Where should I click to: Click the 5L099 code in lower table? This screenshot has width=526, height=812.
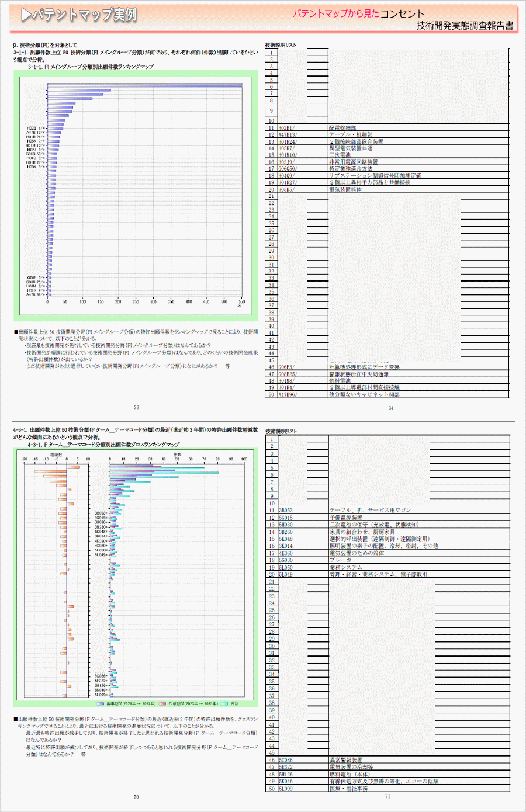[x=286, y=789]
